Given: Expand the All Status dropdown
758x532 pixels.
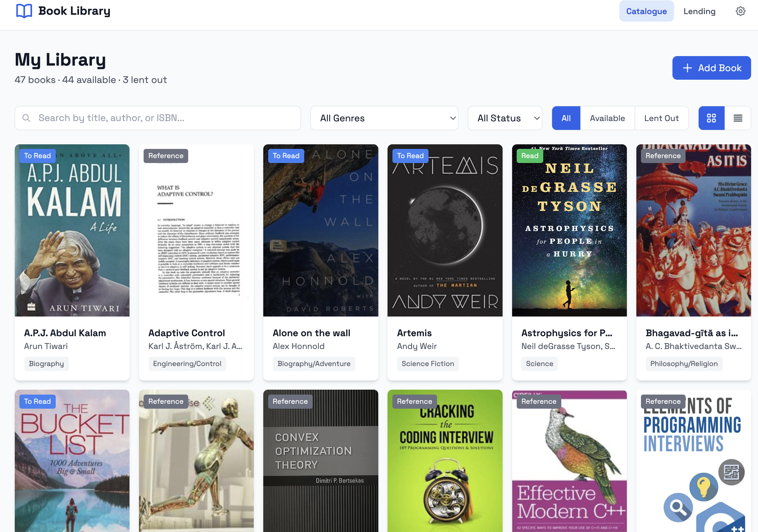Looking at the screenshot, I should (505, 118).
